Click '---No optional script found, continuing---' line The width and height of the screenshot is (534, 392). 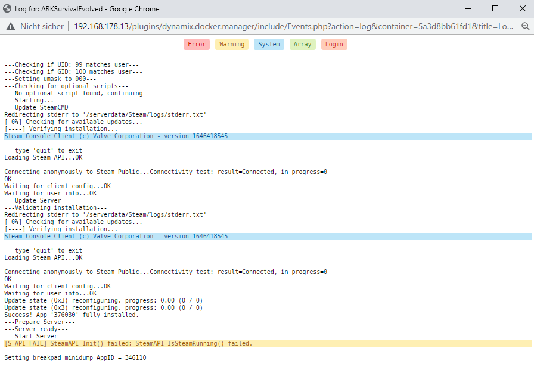point(79,94)
